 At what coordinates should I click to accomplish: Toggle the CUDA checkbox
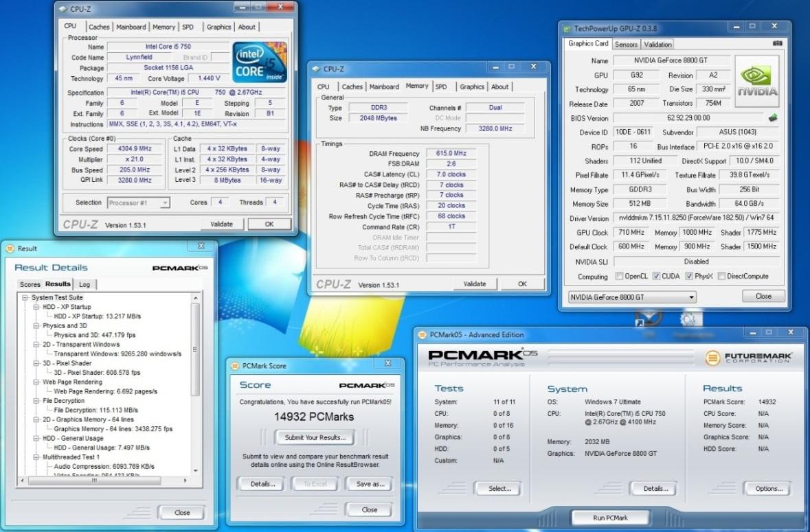pos(656,276)
